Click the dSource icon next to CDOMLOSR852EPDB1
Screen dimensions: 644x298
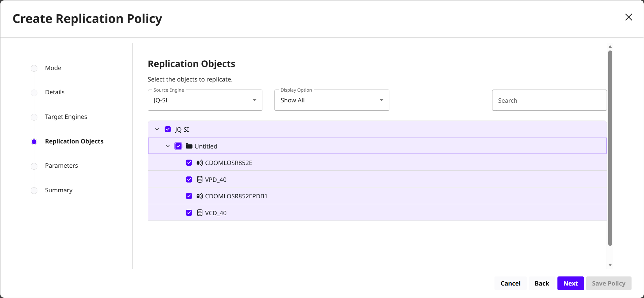pyautogui.click(x=199, y=196)
